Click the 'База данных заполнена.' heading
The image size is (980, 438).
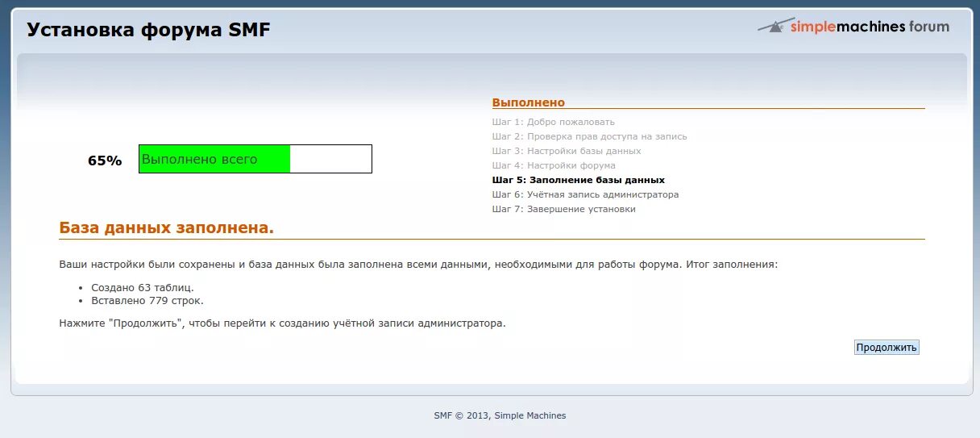coord(167,228)
